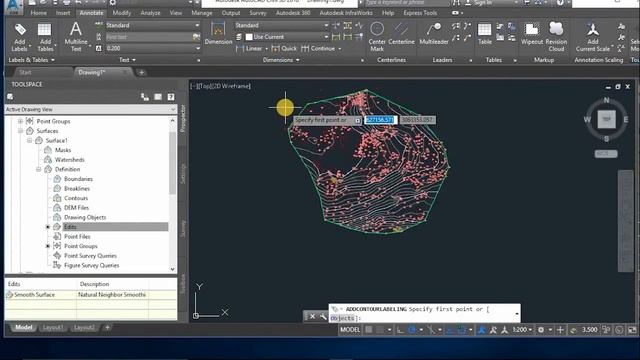Open the Home ribbon tab

click(x=38, y=13)
